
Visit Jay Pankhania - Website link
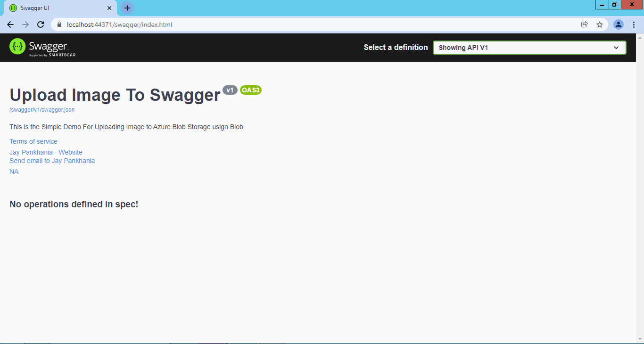pos(46,152)
